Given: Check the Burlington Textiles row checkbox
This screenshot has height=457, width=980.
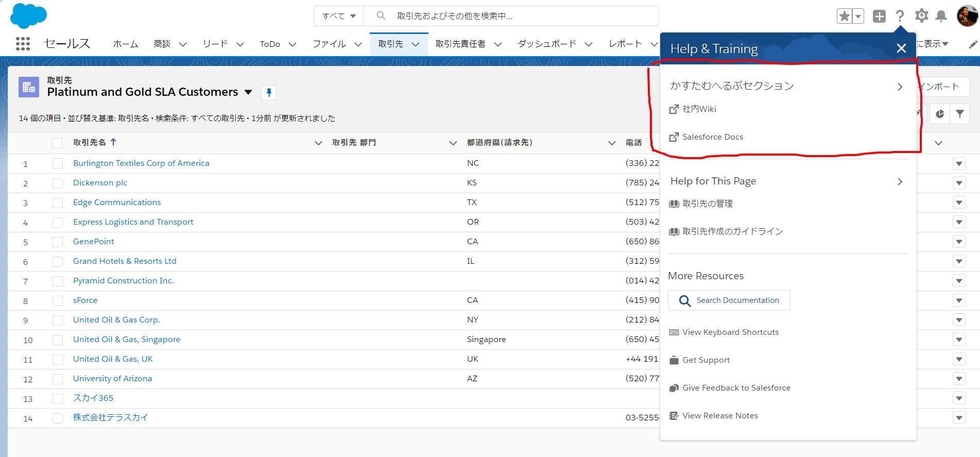Looking at the screenshot, I should (57, 163).
